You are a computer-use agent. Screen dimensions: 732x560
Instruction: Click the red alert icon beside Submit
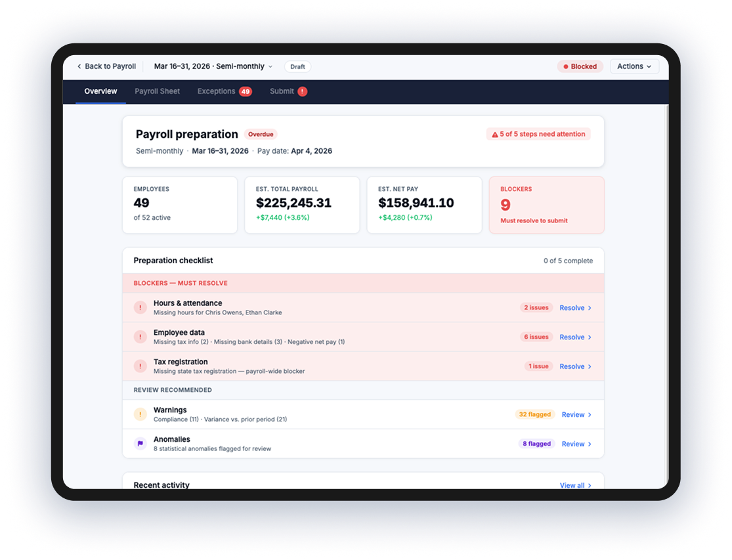(303, 91)
